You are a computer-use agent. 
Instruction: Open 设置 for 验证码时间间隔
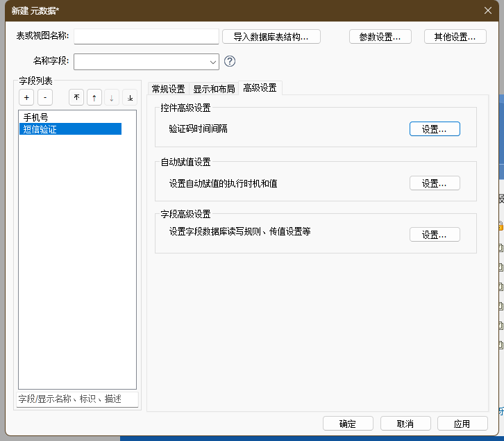pyautogui.click(x=435, y=129)
